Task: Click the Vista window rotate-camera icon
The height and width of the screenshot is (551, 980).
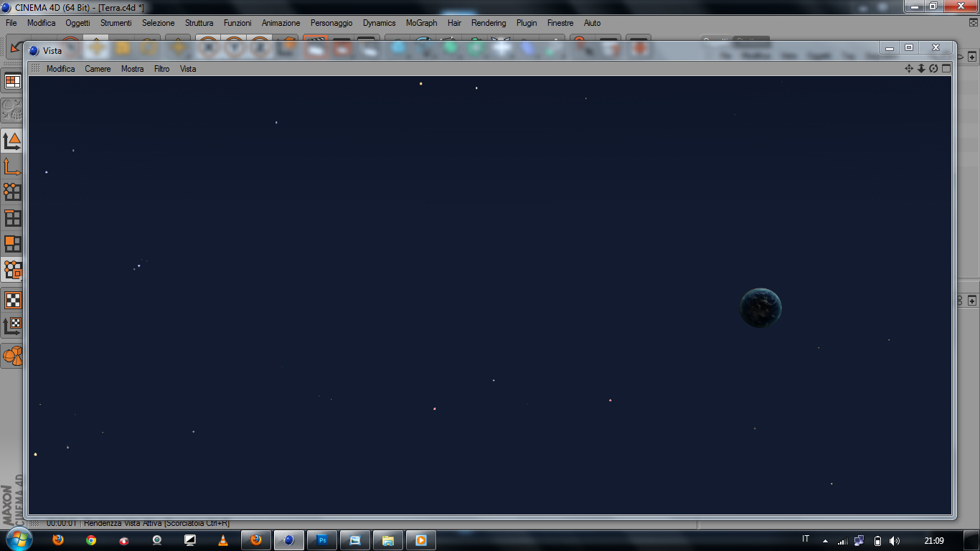Action: pos(933,69)
